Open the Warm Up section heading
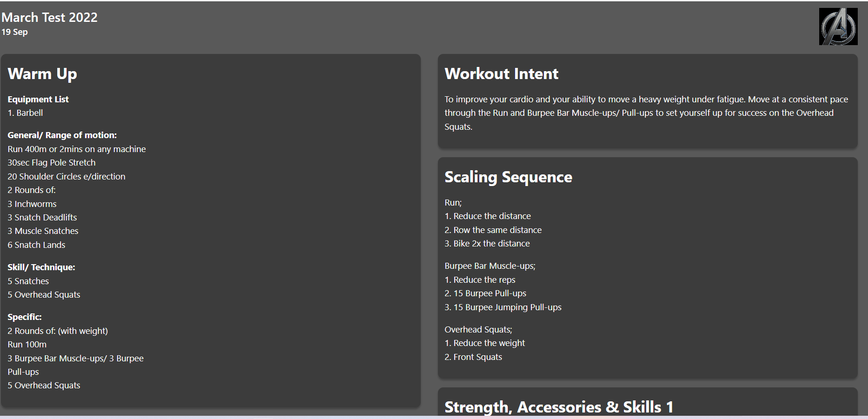Image resolution: width=868 pixels, height=419 pixels. click(42, 74)
